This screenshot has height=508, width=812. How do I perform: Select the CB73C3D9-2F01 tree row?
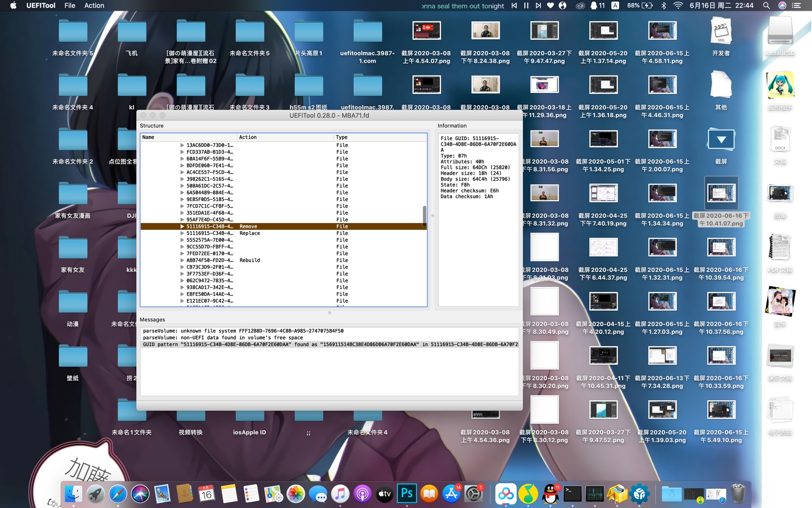[284, 267]
